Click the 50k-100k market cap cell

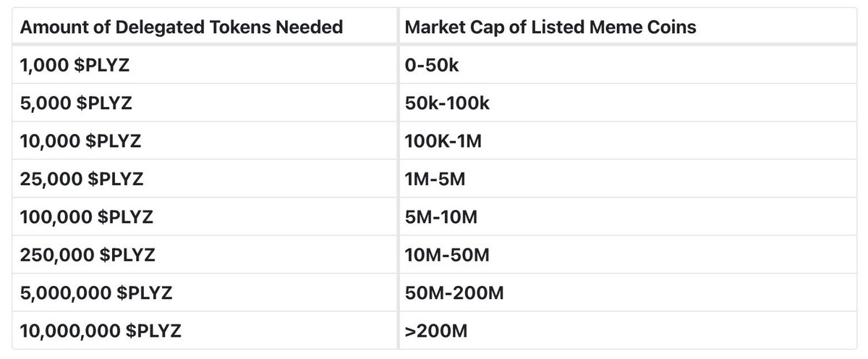click(x=627, y=104)
